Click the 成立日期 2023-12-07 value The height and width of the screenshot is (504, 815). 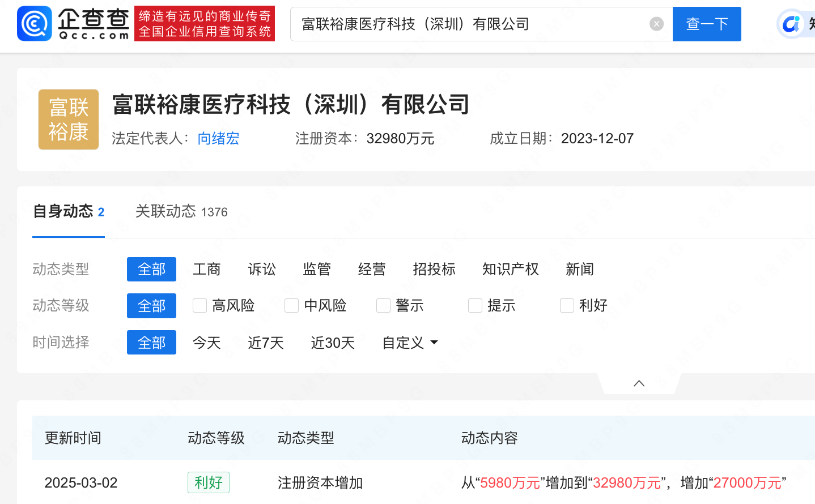(x=597, y=139)
